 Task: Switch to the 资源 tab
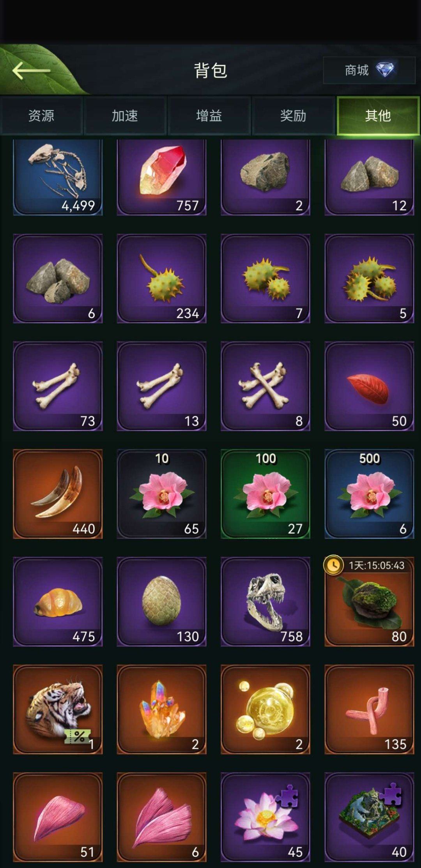[41, 116]
